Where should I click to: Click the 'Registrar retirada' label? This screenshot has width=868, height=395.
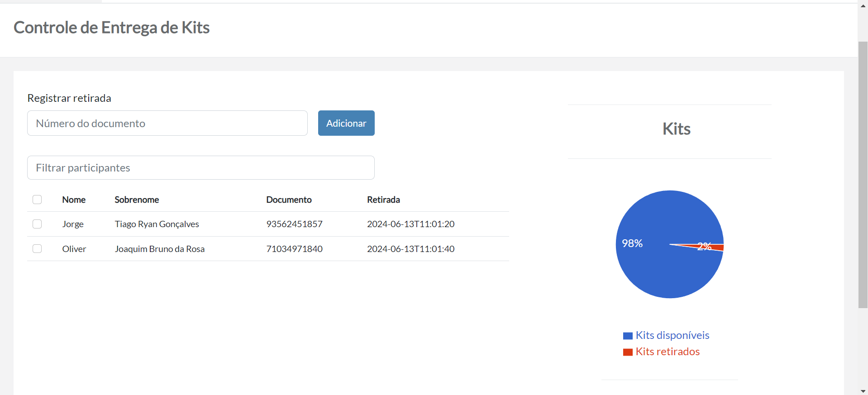(69, 98)
